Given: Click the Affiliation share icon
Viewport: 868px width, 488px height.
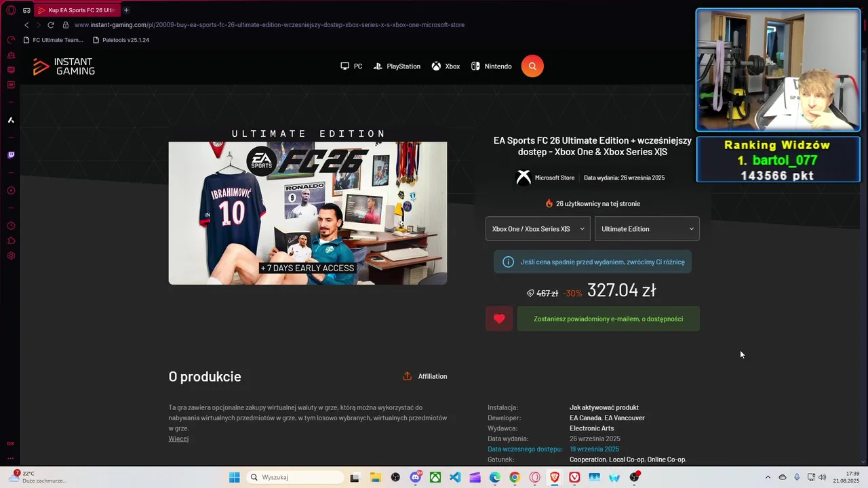Looking at the screenshot, I should pos(407,376).
